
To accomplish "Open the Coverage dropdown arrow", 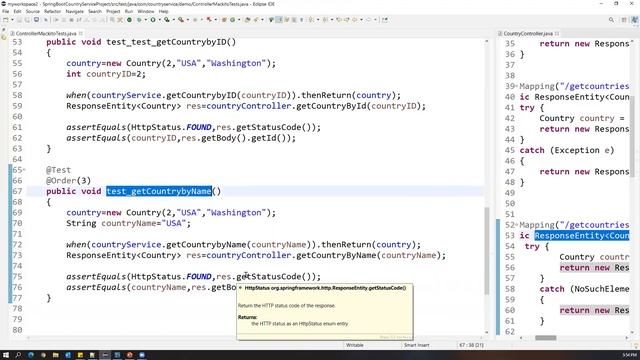I will coord(173,20).
